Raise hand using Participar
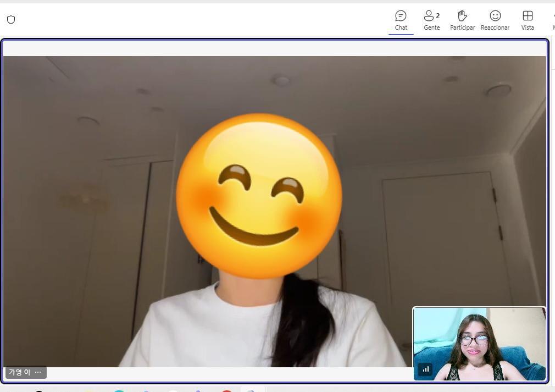Viewport: 555px width, 392px height. [462, 20]
